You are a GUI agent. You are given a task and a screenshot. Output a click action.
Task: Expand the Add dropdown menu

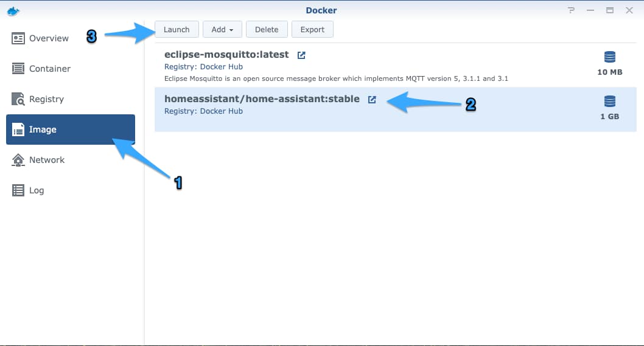(222, 29)
